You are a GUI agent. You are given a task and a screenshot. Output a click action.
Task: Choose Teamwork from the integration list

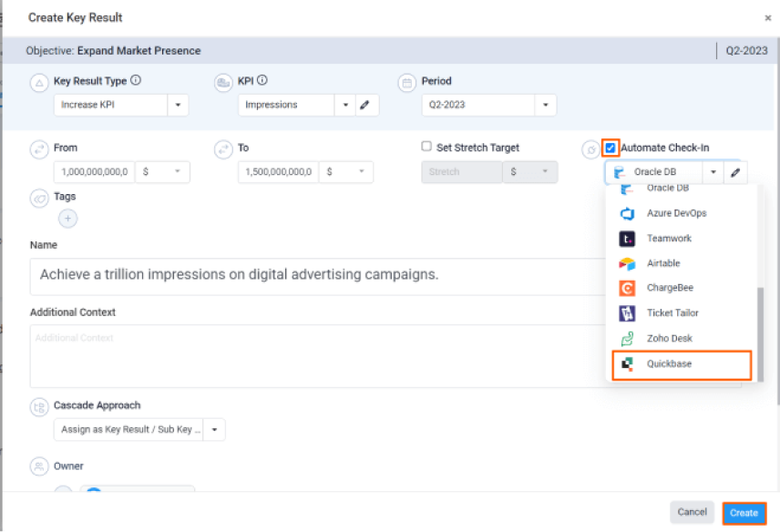[682, 239]
